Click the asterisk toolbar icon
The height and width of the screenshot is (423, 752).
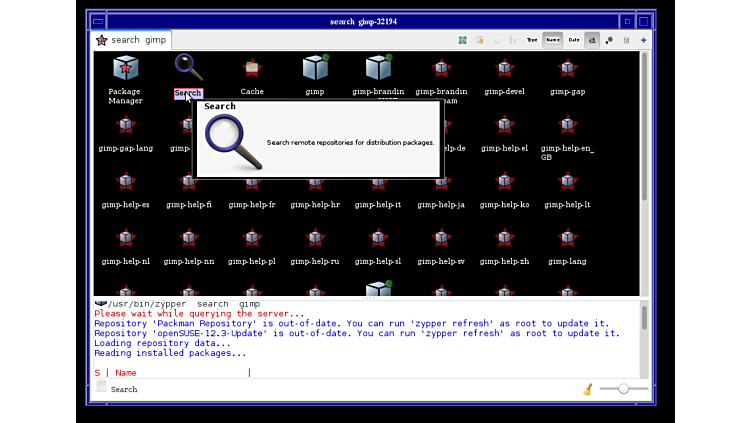[609, 40]
